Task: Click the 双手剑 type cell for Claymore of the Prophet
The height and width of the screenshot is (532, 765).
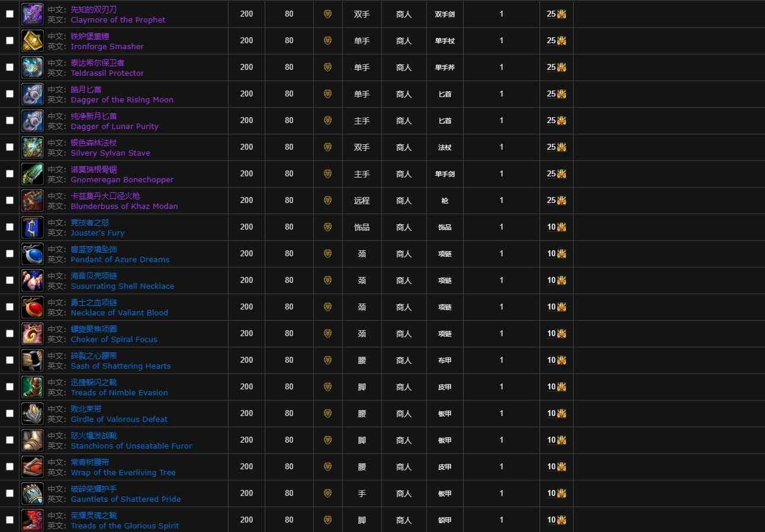Action: 445,14
